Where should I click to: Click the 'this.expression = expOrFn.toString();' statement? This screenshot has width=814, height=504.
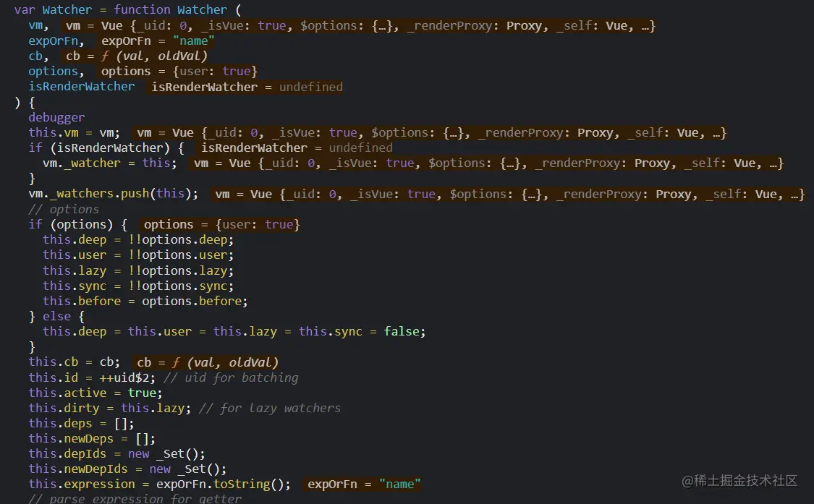(x=159, y=484)
